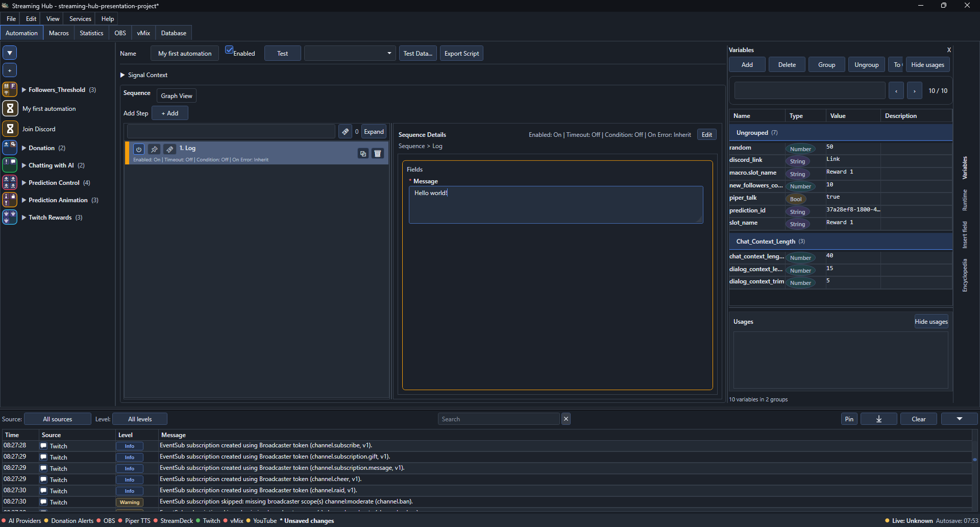The image size is (980, 527).
Task: Open the Database tab
Action: [x=174, y=33]
